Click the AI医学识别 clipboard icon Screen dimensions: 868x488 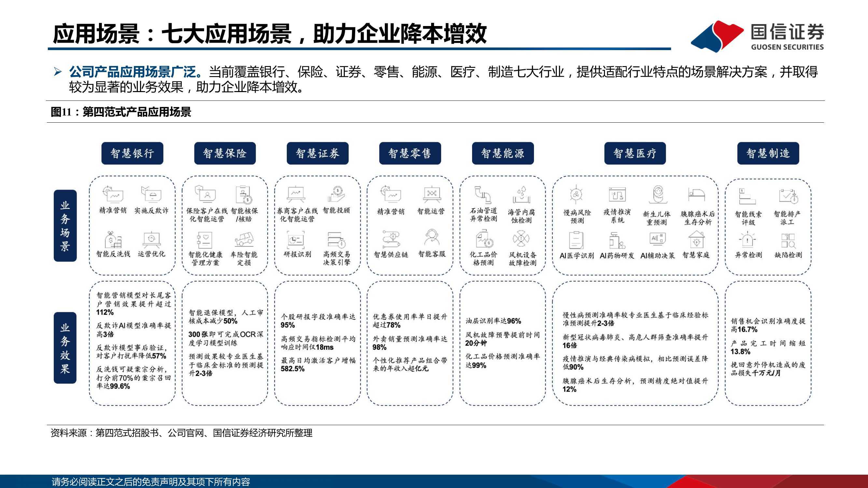tap(576, 239)
